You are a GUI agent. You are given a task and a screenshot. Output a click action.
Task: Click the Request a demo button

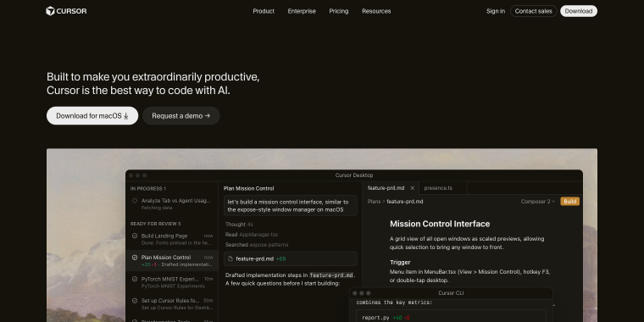(180, 116)
